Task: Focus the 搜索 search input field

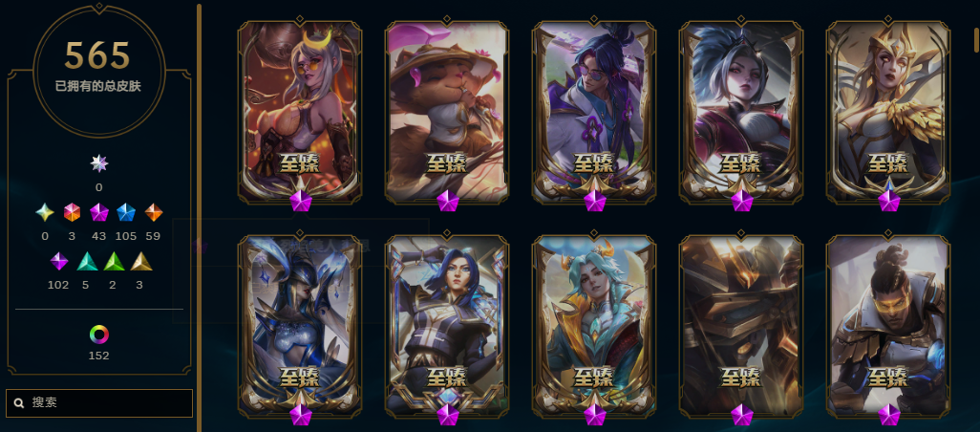Action: [99, 403]
